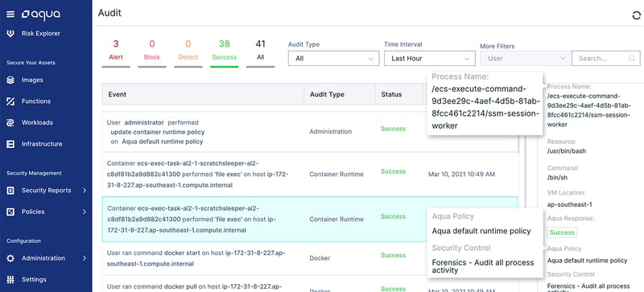Expand the Policies submenu chevron
This screenshot has height=292, width=644.
coord(85,212)
